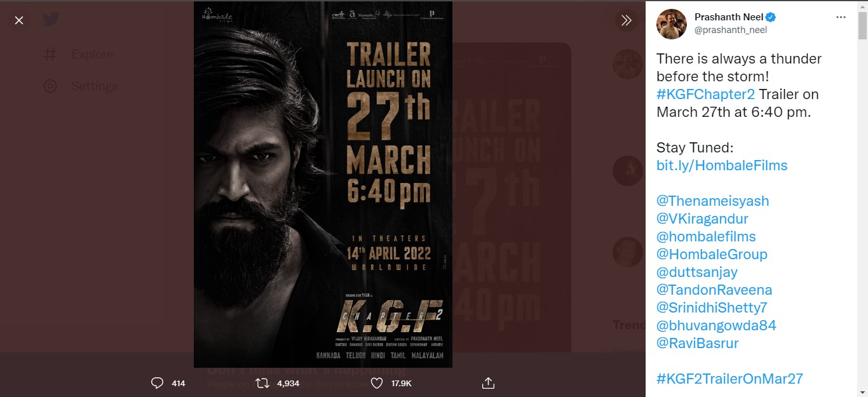Open the #KGF2TrailerOnMar27 hashtag
Screen dimensions: 868x397
click(x=730, y=379)
